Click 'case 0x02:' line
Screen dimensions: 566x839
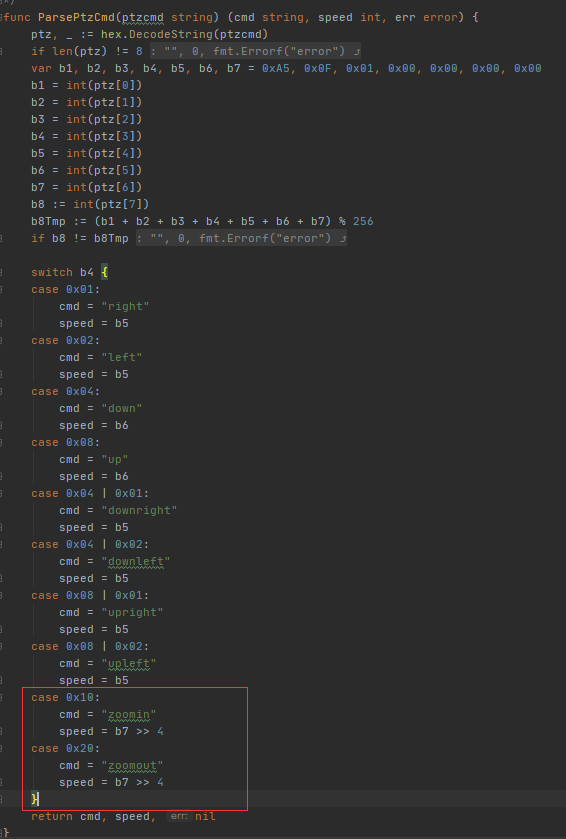[66, 340]
